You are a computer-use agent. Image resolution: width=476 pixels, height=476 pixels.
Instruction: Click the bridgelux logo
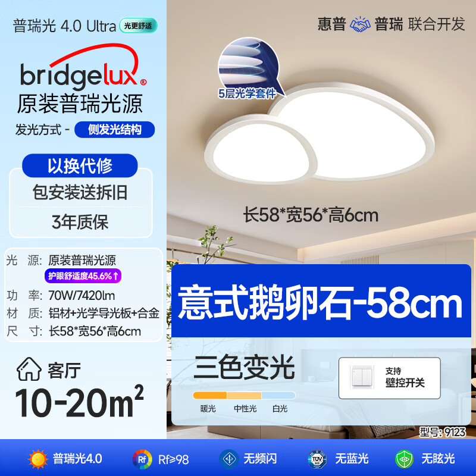pos(83,67)
